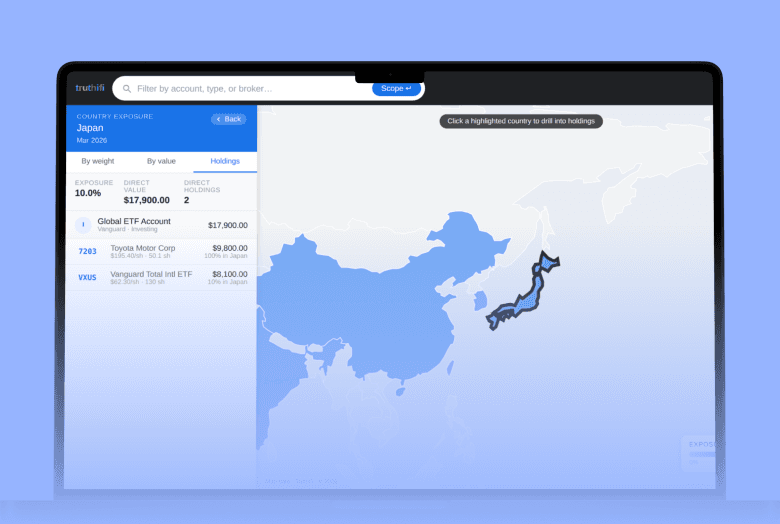Click the 7203 ticker symbol

pyautogui.click(x=88, y=251)
